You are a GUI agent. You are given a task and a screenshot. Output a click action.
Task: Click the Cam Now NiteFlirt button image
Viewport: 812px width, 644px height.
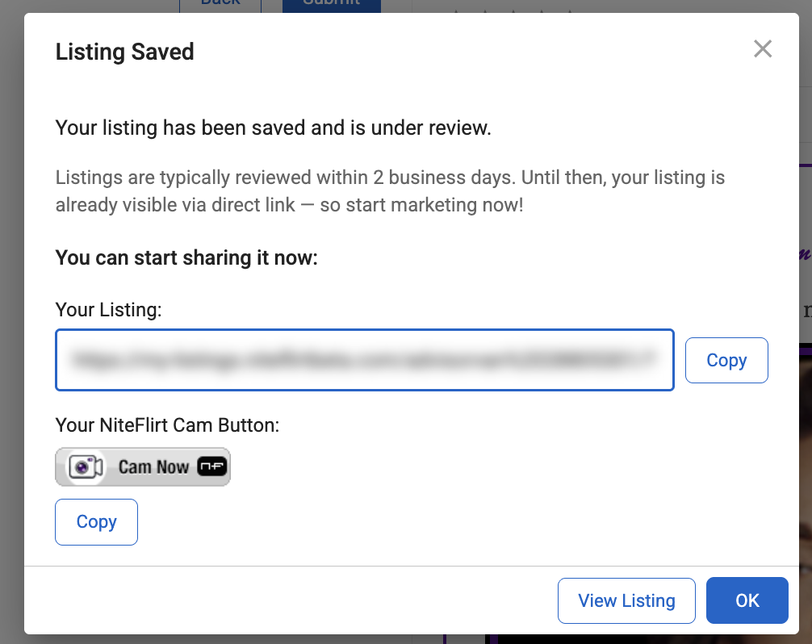pyautogui.click(x=143, y=467)
